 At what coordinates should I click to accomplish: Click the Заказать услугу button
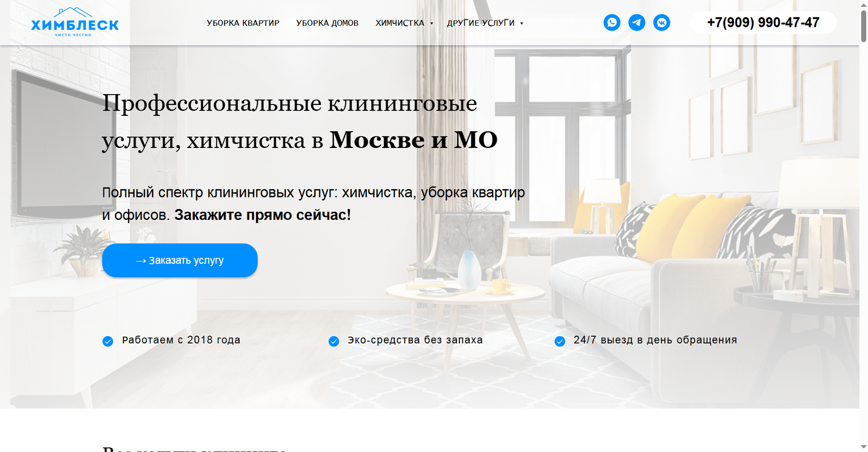(x=180, y=260)
